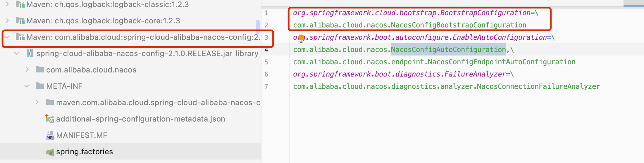The width and height of the screenshot is (644, 163).
Task: Select Maven: ch.qos.logback:logback-classic:1.2.3 entry
Action: click(x=108, y=4)
